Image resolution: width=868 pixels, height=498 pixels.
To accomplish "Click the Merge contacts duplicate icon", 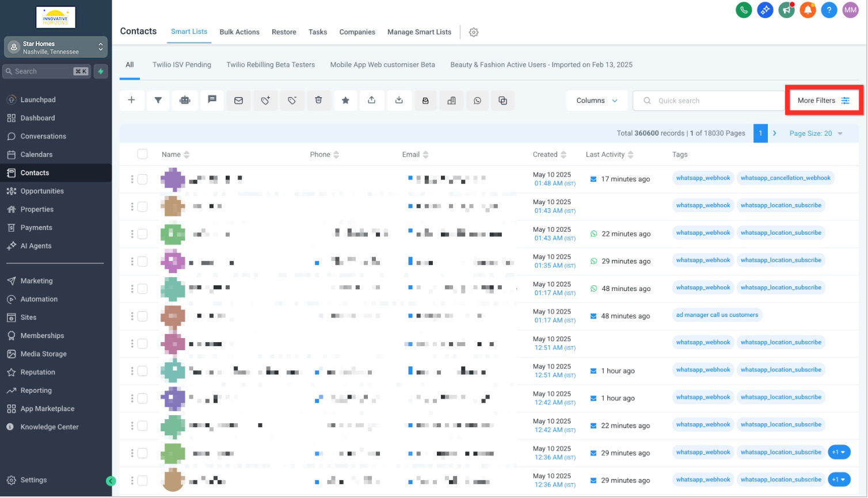I will tap(502, 100).
